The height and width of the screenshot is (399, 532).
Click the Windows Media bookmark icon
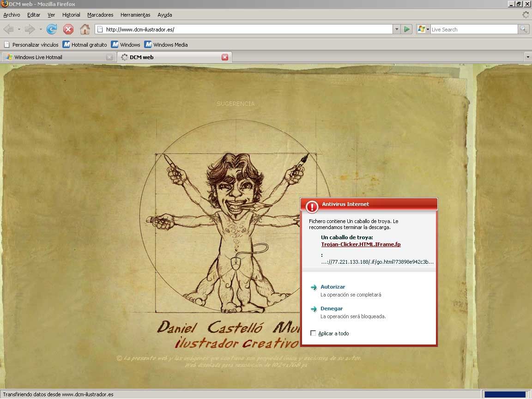(148, 44)
